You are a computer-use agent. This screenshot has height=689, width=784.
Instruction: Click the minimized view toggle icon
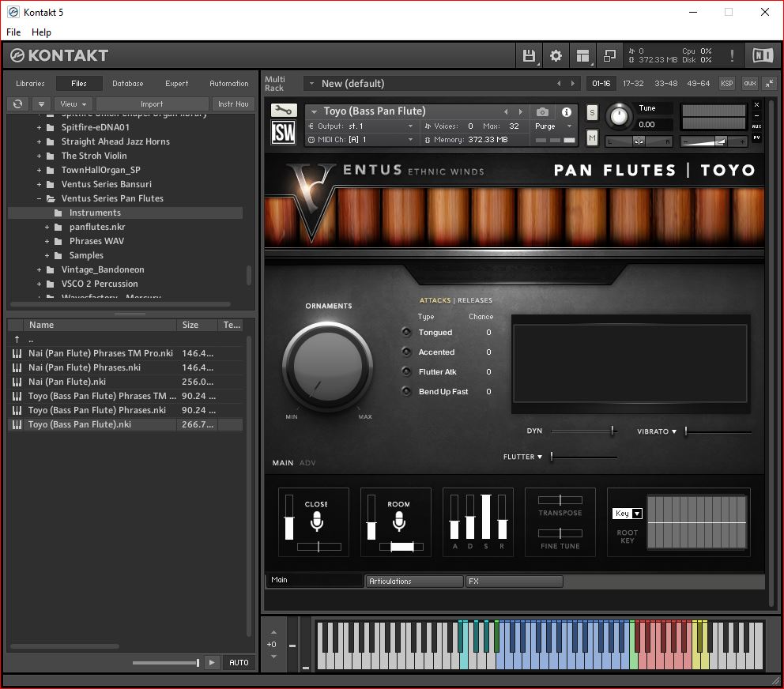tap(609, 55)
